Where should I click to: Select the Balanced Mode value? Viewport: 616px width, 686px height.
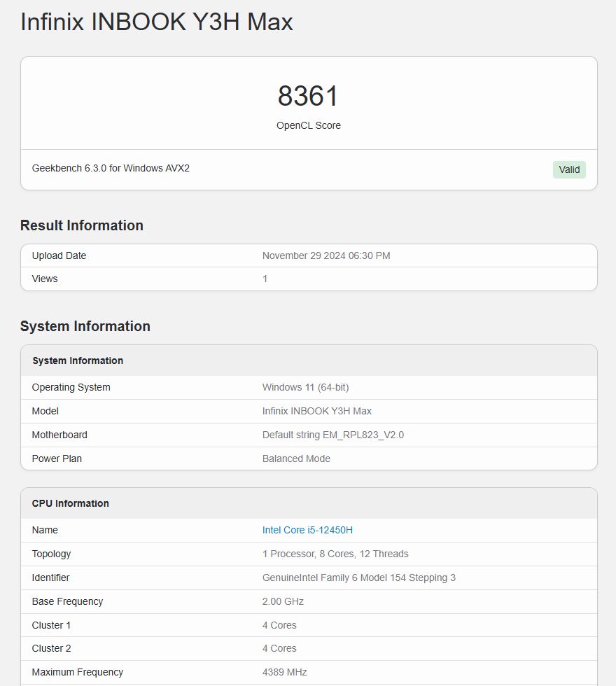[296, 458]
